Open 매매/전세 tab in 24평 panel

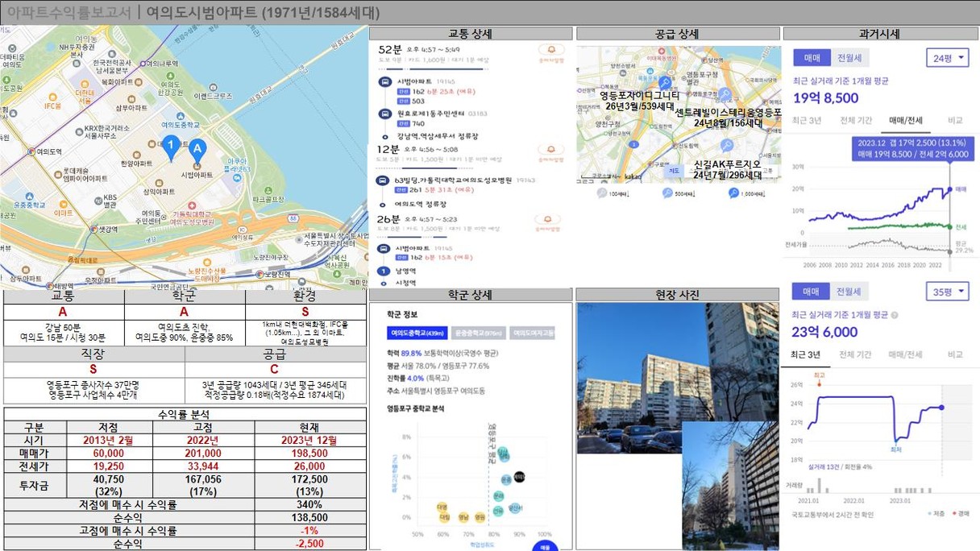click(x=906, y=120)
